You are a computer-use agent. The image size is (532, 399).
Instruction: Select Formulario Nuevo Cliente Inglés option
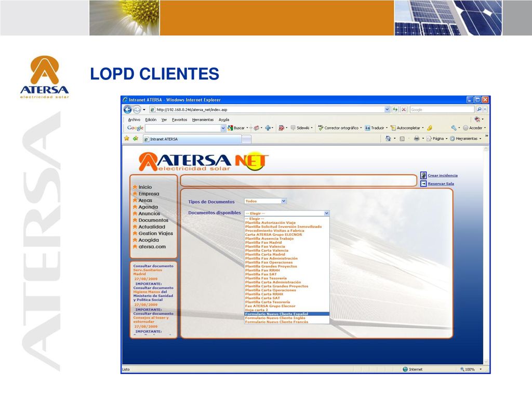coord(287,318)
